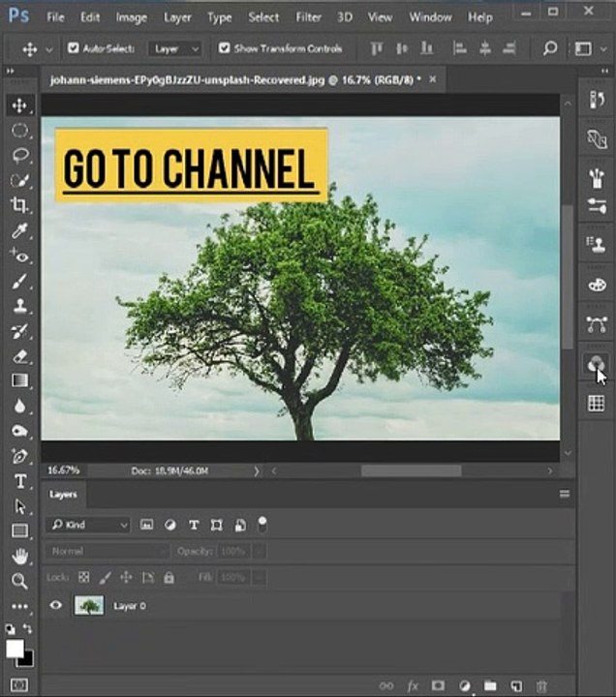Open the Normal blend mode dropdown
Viewport: 616px width, 697px height.
[x=108, y=551]
